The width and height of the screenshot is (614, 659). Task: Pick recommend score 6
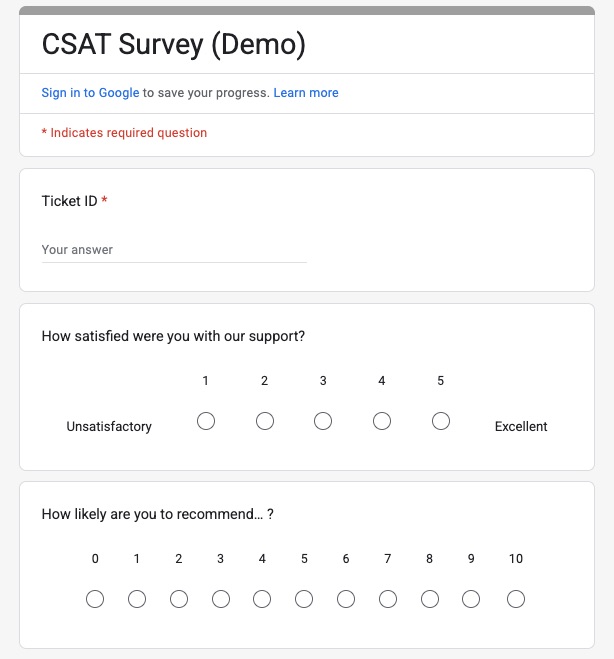click(x=346, y=599)
